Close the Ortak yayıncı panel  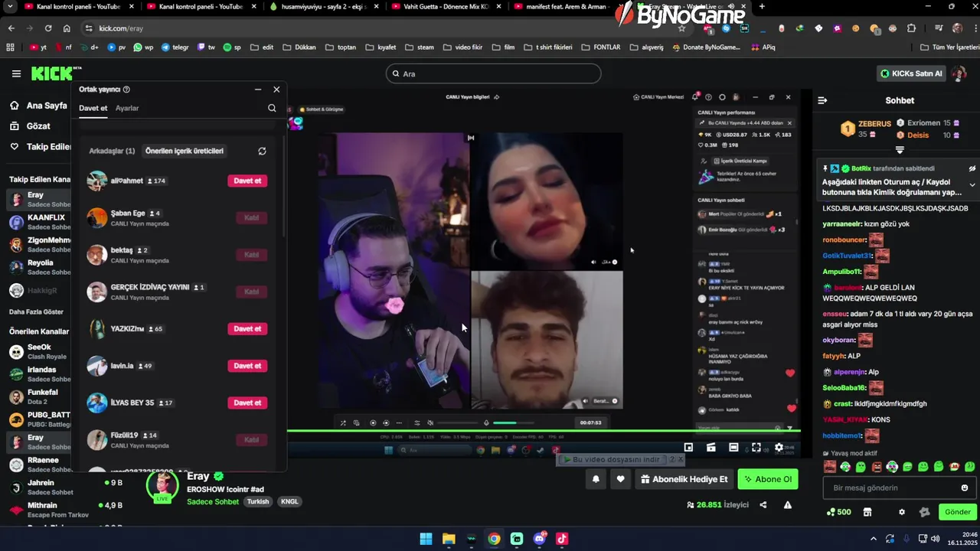pyautogui.click(x=276, y=90)
